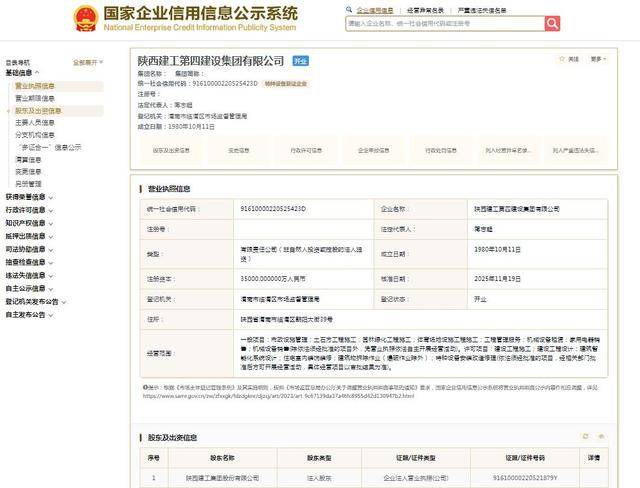Screen dimensions: 640x488
Task: Click the 详情 column header
Action: [593, 458]
